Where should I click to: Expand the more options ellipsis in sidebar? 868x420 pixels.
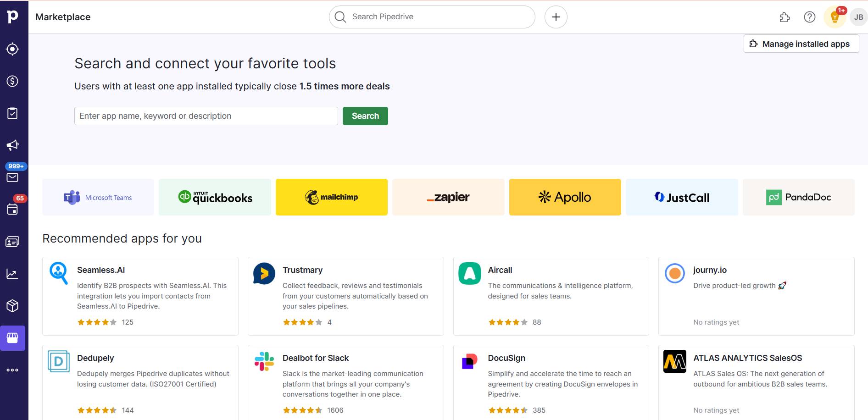tap(13, 370)
